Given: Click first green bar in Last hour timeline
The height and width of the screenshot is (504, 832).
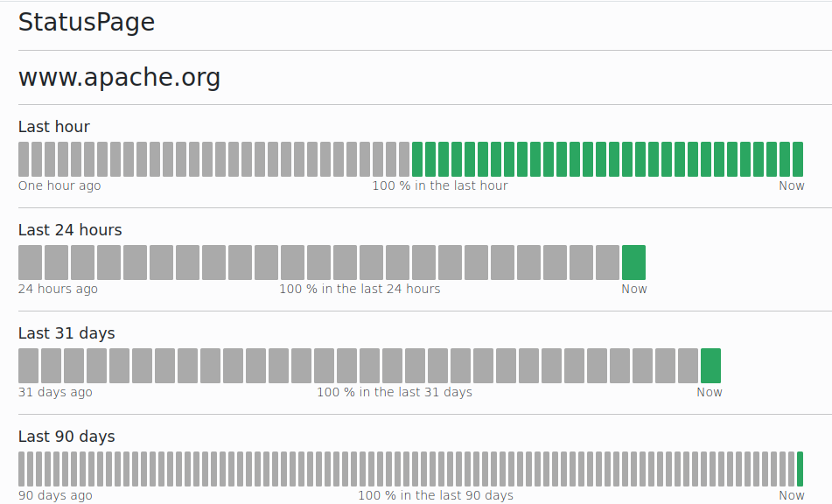Looking at the screenshot, I should (417, 159).
